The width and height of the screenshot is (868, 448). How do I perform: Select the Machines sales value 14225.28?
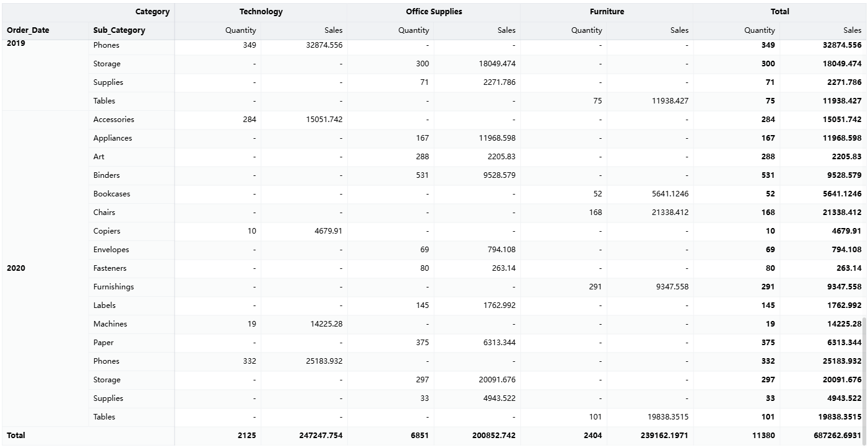click(x=326, y=324)
